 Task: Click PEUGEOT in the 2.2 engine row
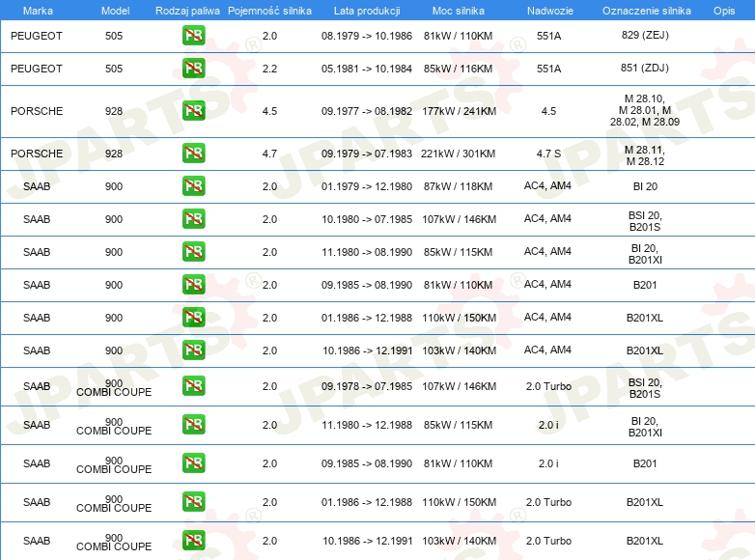click(x=37, y=69)
